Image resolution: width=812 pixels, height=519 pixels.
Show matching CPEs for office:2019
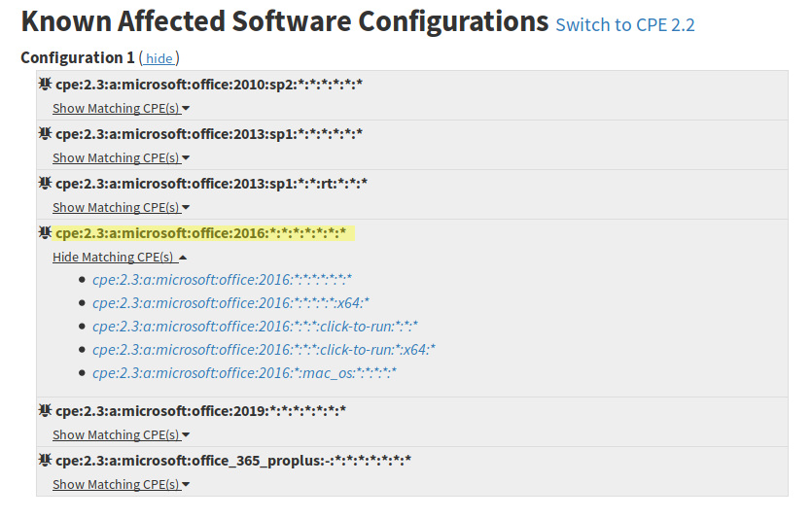[122, 434]
